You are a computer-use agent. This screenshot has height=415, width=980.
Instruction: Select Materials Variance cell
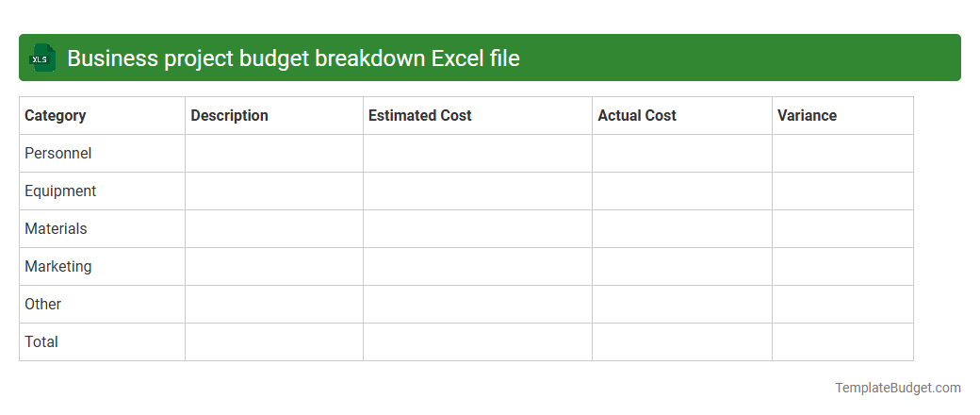843,228
